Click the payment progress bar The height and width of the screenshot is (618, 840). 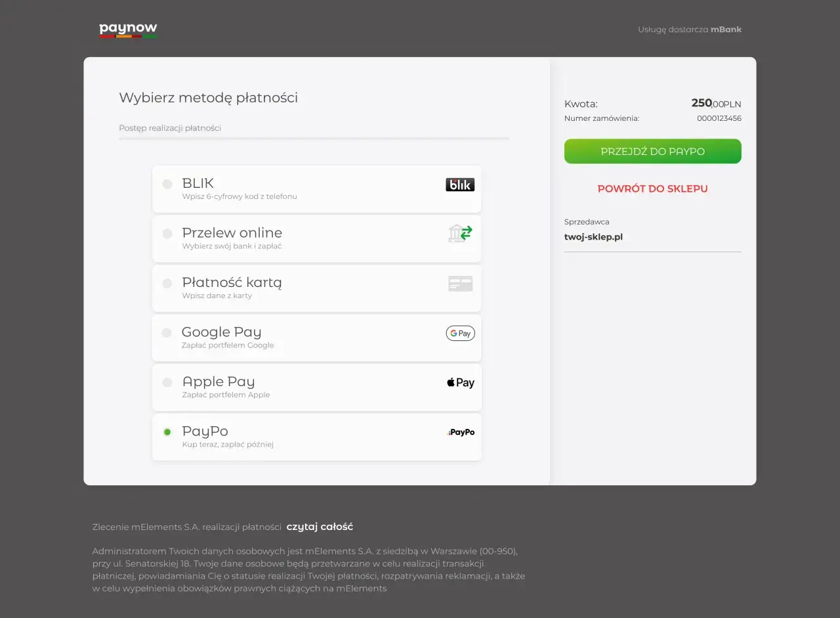point(314,139)
